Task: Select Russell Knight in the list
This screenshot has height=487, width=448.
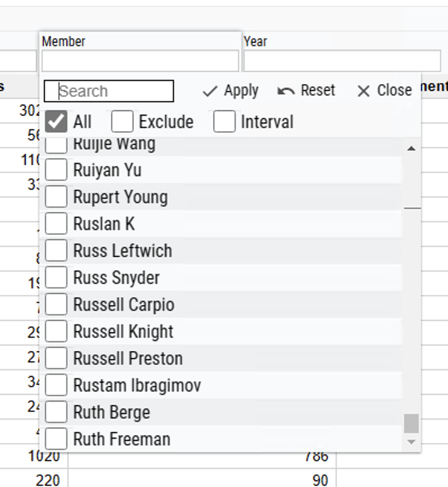Action: 124,332
